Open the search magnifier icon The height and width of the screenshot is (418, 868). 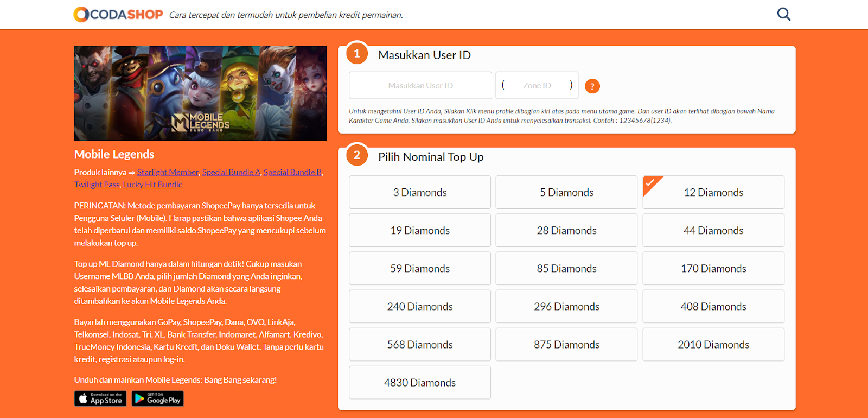tap(784, 14)
